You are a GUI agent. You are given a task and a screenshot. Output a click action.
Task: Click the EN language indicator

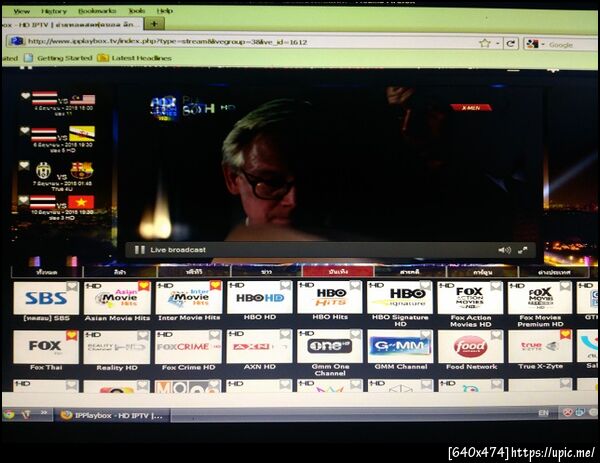543,413
